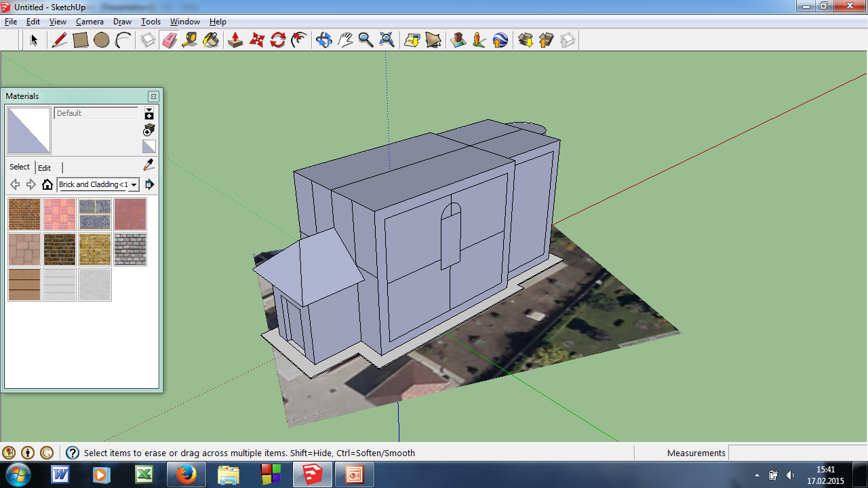Select the Orbit camera tool
The height and width of the screenshot is (488, 868).
(323, 41)
